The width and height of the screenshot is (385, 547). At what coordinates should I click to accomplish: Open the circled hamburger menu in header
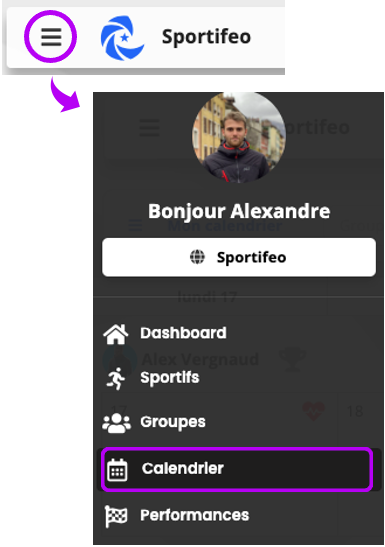pyautogui.click(x=51, y=37)
